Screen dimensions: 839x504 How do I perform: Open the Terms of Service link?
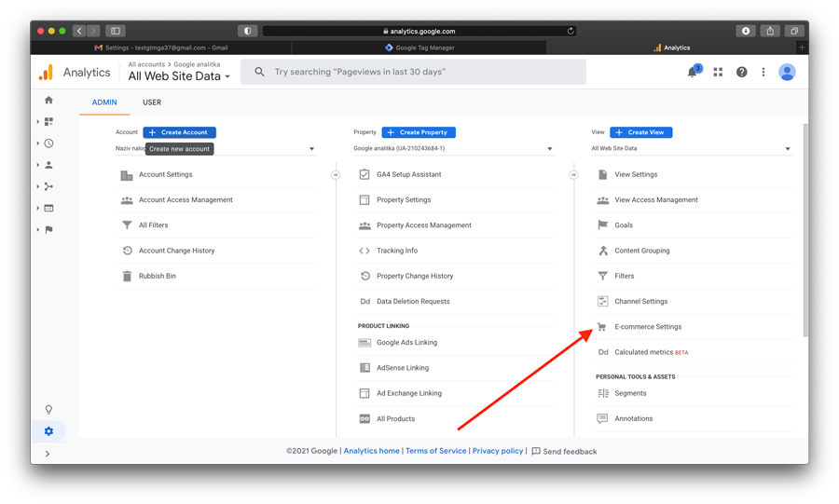[x=435, y=451]
